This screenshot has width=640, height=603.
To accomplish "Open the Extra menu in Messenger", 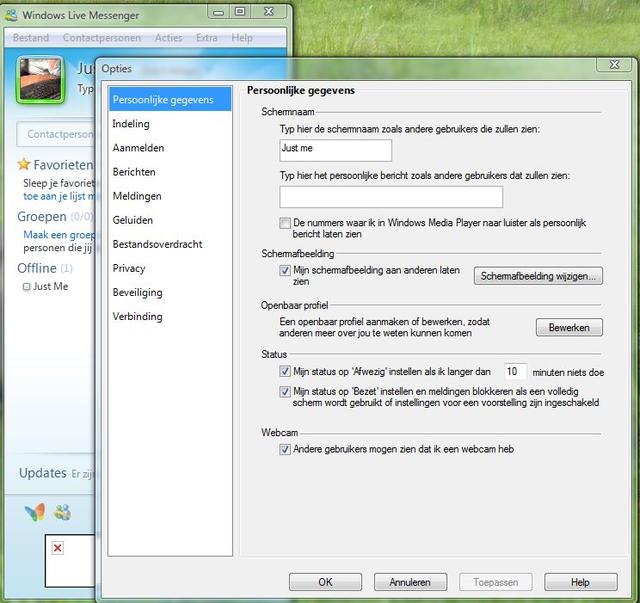I will [x=207, y=38].
